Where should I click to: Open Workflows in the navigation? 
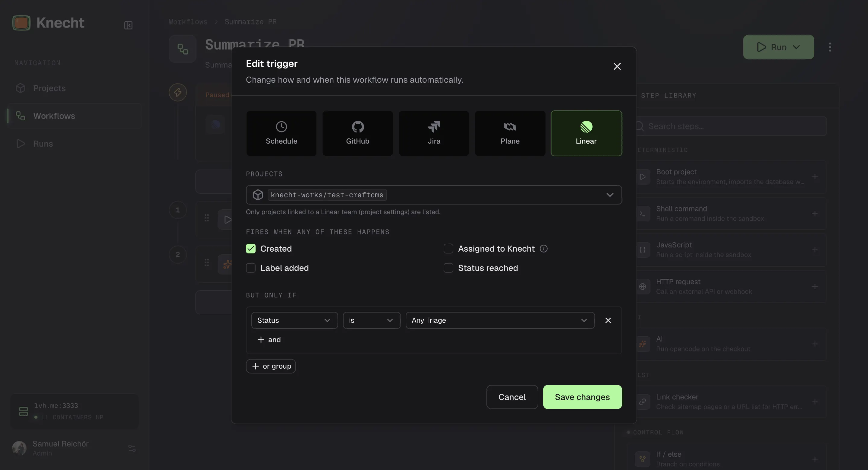[75, 116]
